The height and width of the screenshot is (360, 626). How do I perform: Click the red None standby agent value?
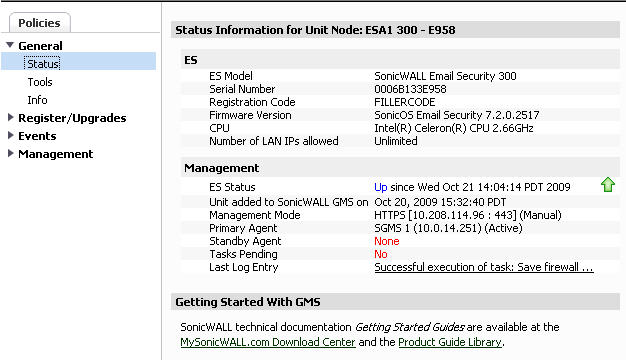(x=386, y=241)
